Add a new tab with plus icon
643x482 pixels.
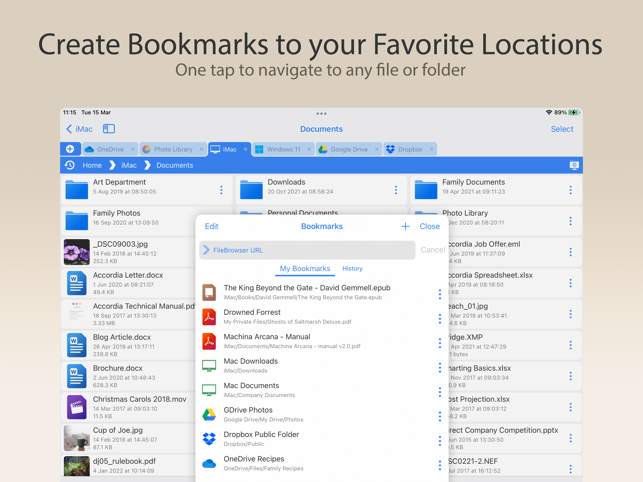[x=70, y=149]
